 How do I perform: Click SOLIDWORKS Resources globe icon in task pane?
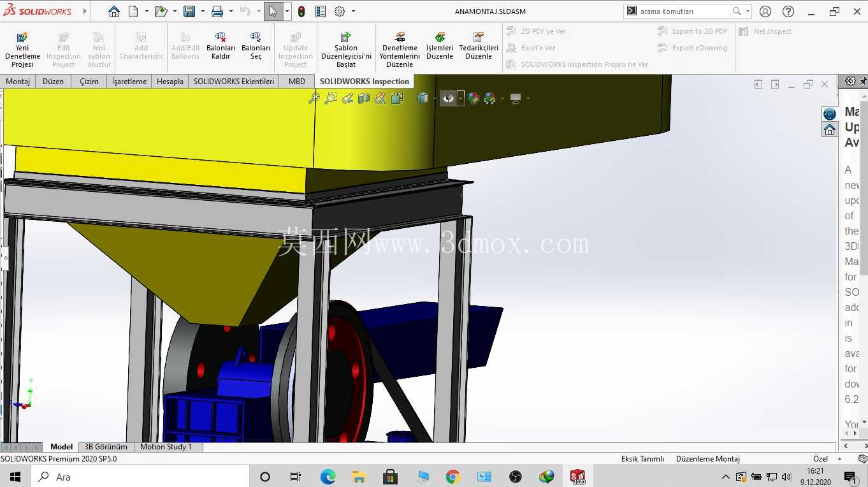pyautogui.click(x=830, y=113)
